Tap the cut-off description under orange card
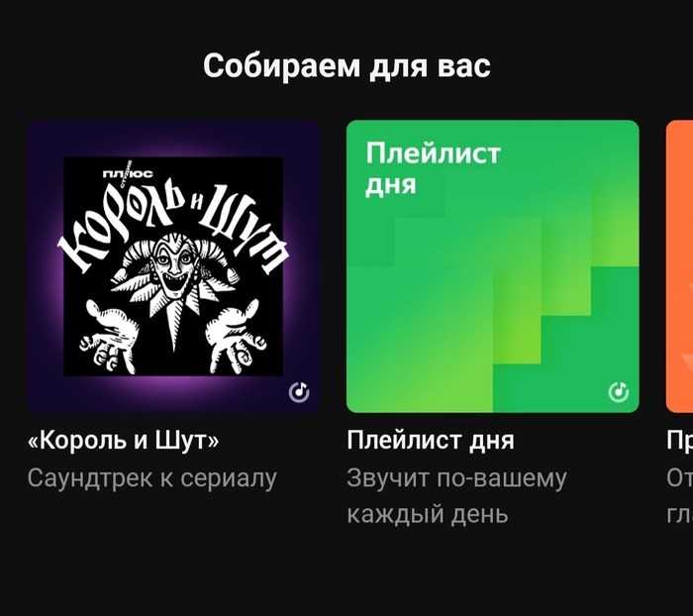The image size is (693, 616). click(680, 496)
